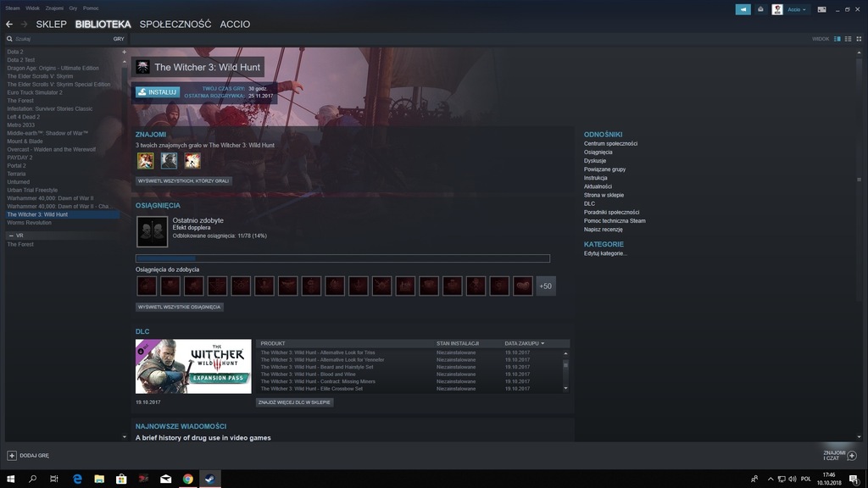This screenshot has height=488, width=868.
Task: Open first friend avatar who played
Action: click(146, 160)
